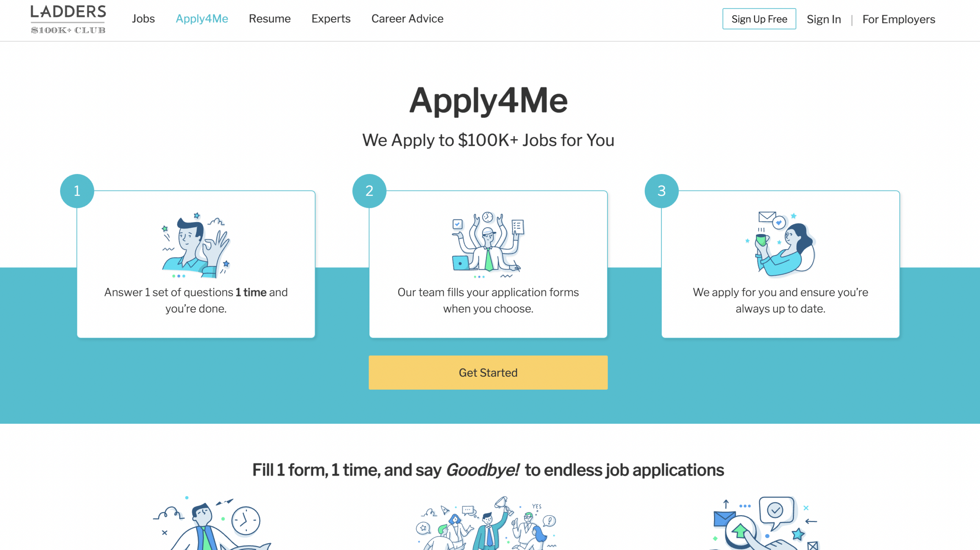The width and height of the screenshot is (980, 550).
Task: Click the Resume navigation link
Action: click(269, 18)
